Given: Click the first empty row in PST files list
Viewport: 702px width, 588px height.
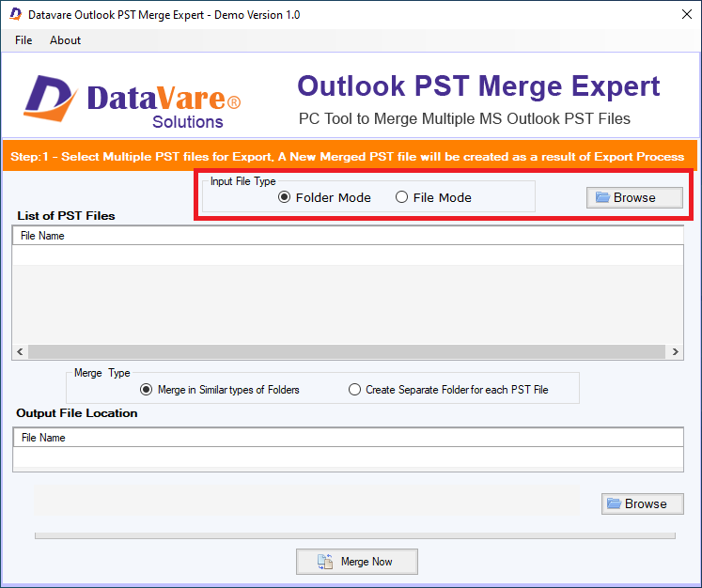Looking at the screenshot, I should click(x=348, y=255).
